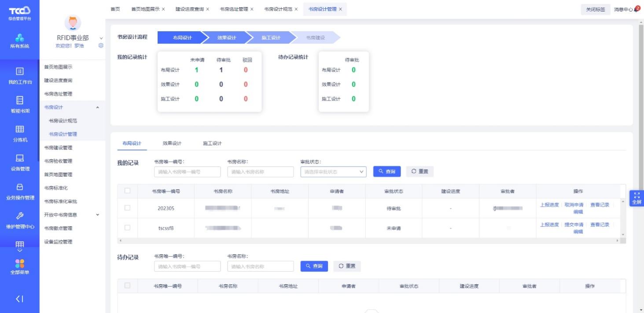Collapse the 书房设计 menu group
The image size is (644, 313).
pos(97,108)
